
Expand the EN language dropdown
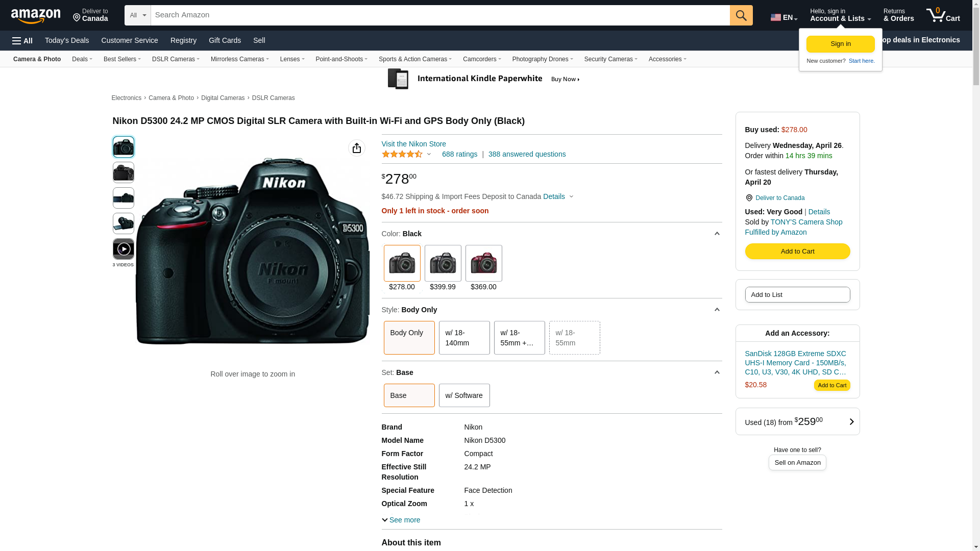click(783, 17)
